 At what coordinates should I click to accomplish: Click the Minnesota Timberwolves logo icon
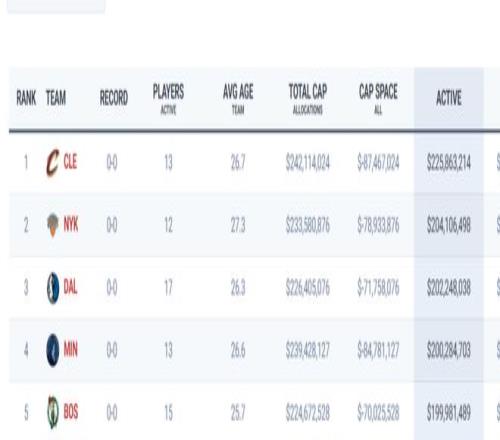click(53, 350)
